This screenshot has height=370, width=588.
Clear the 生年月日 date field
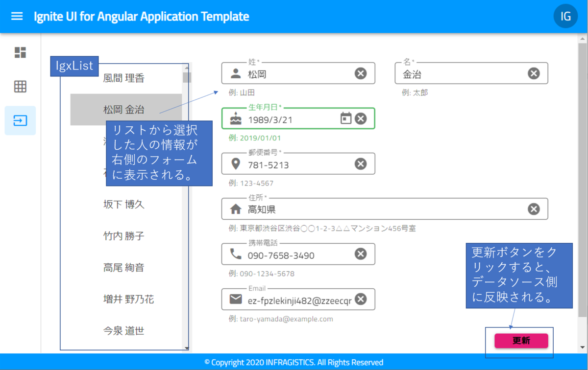coord(361,118)
